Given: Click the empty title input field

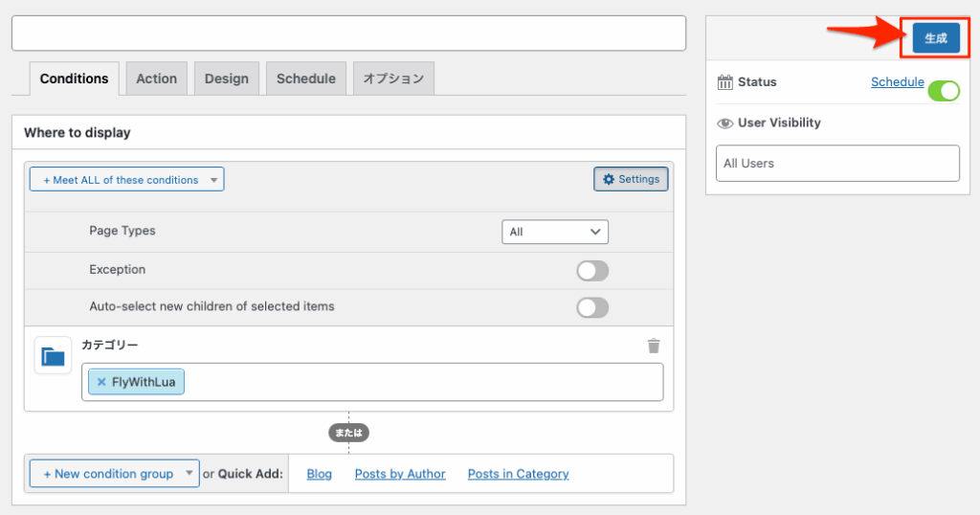Looking at the screenshot, I should click(348, 34).
